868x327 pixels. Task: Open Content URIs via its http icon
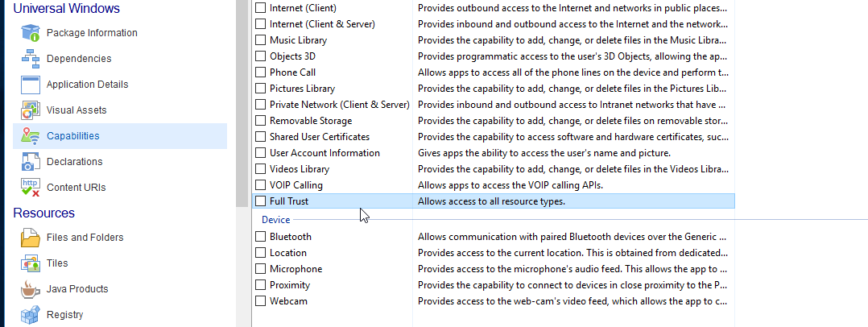31,188
